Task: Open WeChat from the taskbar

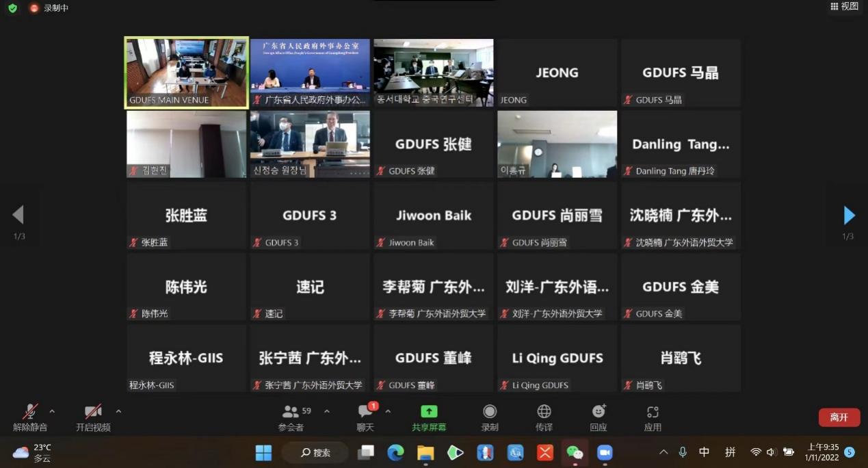Action: click(575, 452)
